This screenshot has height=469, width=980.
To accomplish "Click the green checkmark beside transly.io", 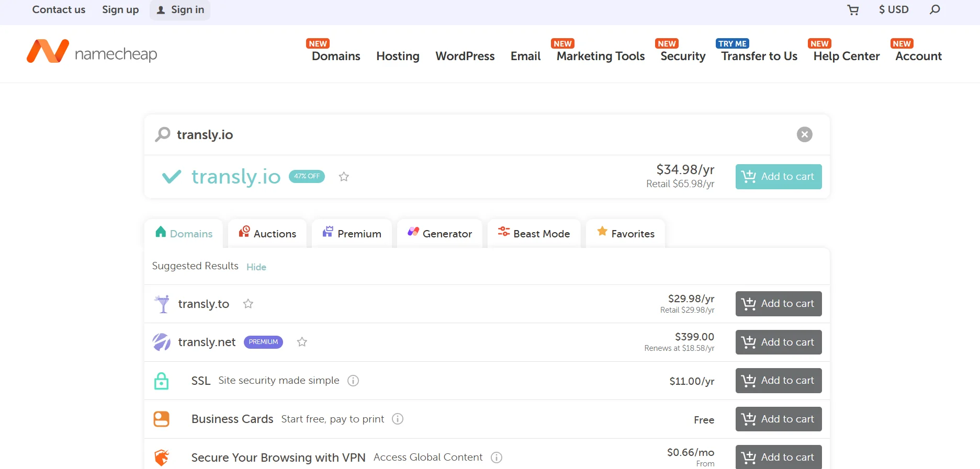I will pyautogui.click(x=172, y=177).
